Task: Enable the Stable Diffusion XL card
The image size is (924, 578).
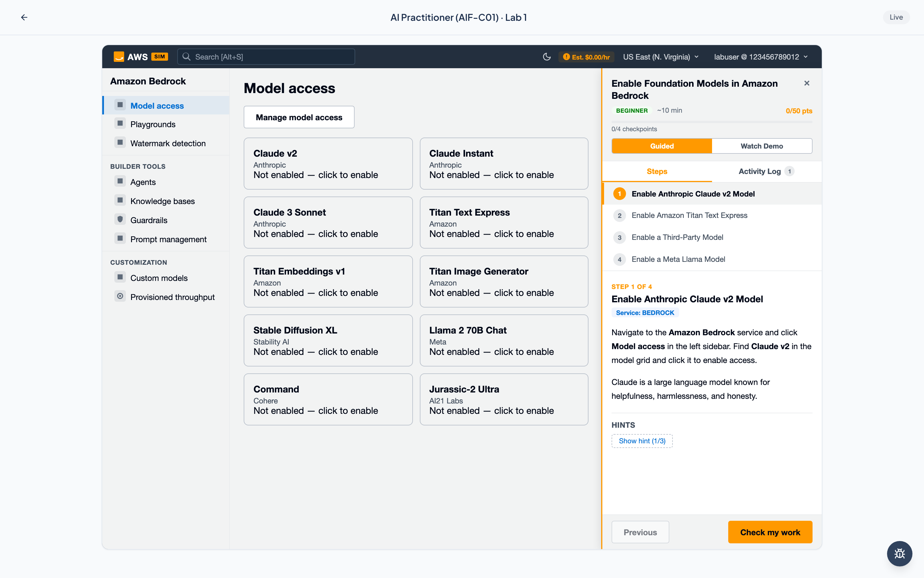Action: point(328,340)
